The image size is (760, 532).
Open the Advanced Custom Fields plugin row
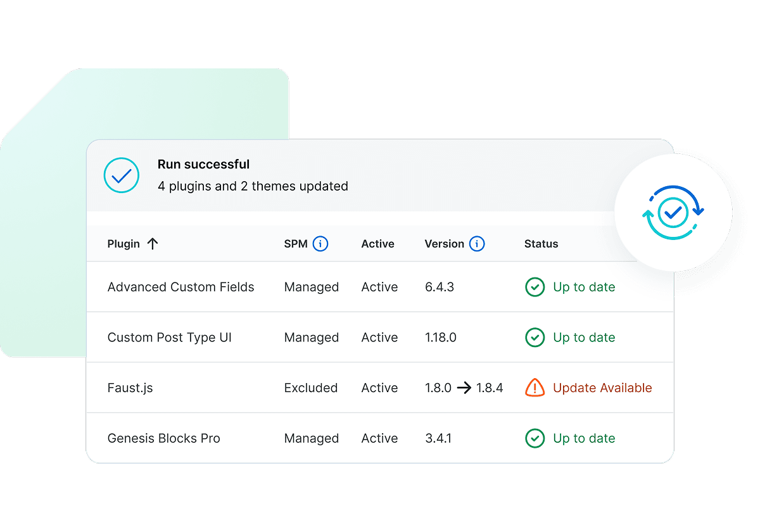(180, 287)
